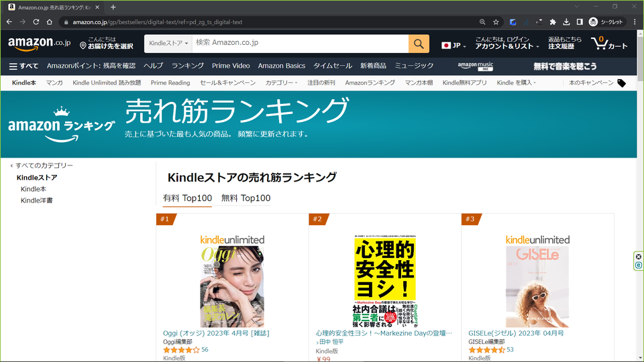The height and width of the screenshot is (362, 644).
Task: Open zoom magnifier icon in address bar
Action: [x=482, y=21]
